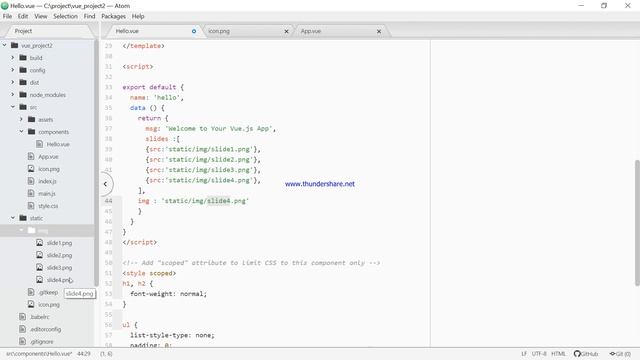This screenshot has width=640, height=360.
Task: Collapse the components folder
Action: pos(21,131)
